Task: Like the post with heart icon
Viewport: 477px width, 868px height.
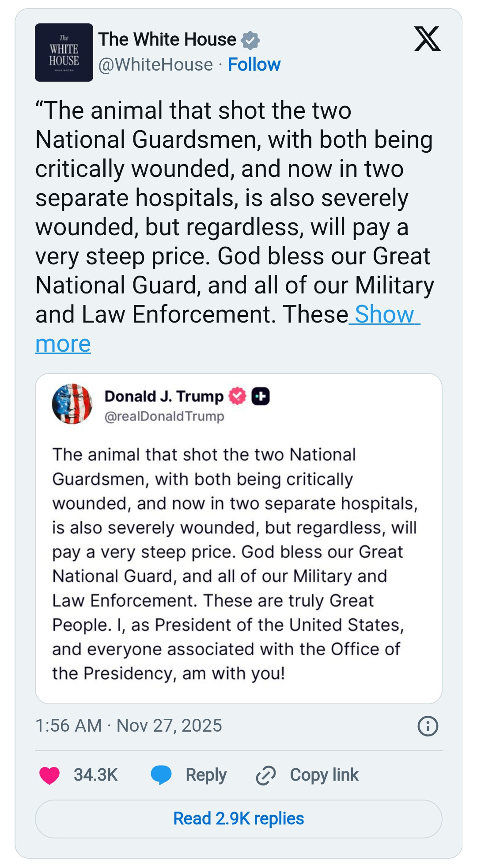Action: [49, 775]
